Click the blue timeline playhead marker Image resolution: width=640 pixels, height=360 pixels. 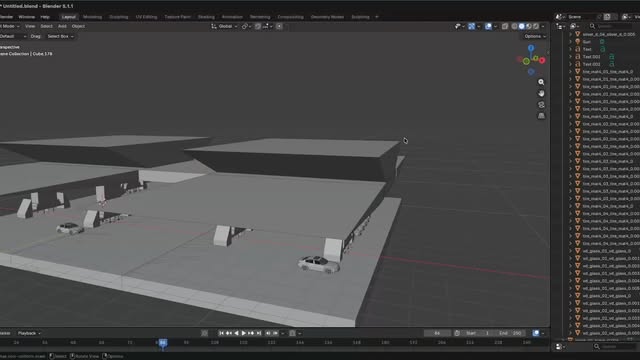point(162,342)
